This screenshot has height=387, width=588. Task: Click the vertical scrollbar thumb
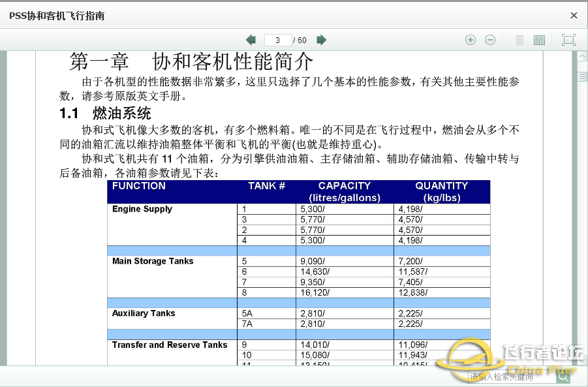(x=582, y=76)
